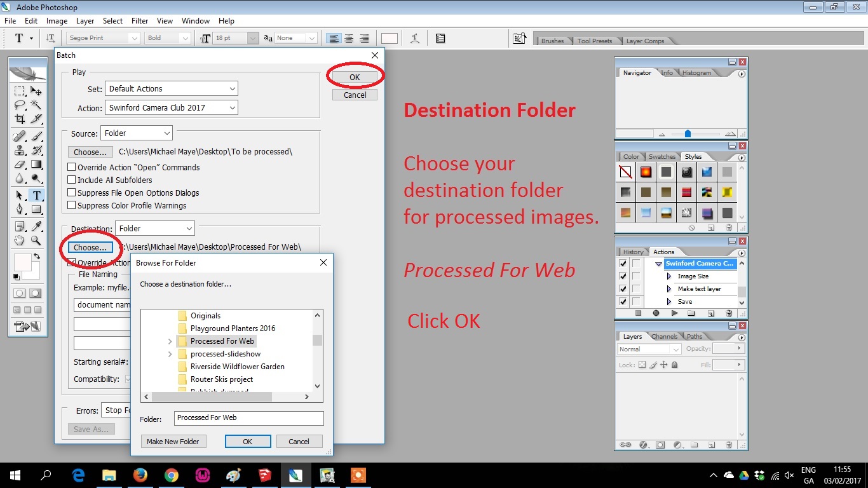Open the Filter menu

tap(140, 21)
